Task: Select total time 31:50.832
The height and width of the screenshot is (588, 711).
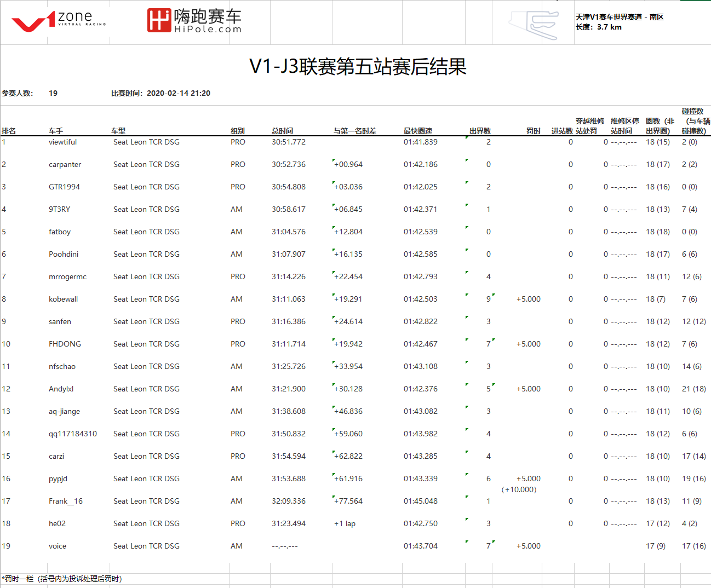Action: click(289, 434)
